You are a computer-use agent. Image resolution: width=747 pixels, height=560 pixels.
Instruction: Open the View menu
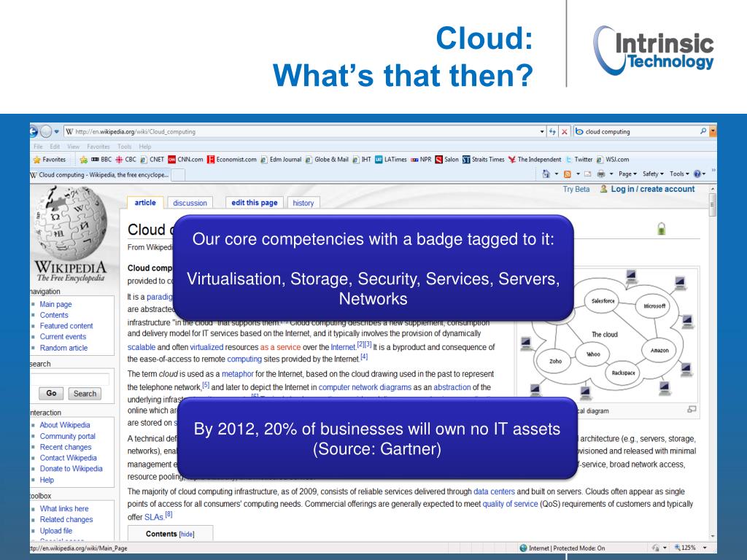[x=74, y=147]
